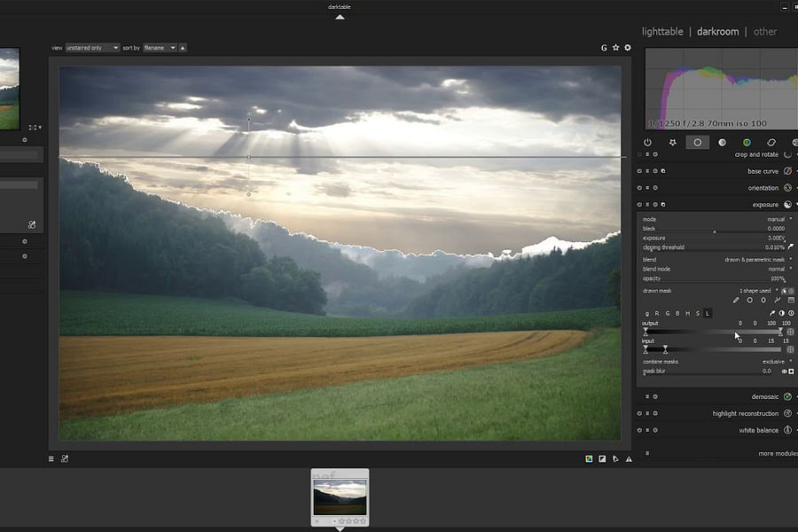Click more modules at the bottom right
This screenshot has height=532, width=798.
pos(777,453)
